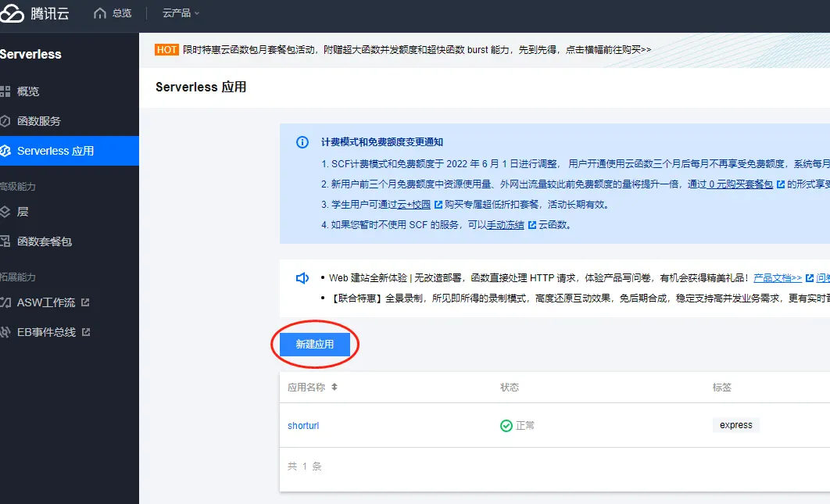830x504 pixels.
Task: Open the 手动冻结 link
Action: [505, 225]
